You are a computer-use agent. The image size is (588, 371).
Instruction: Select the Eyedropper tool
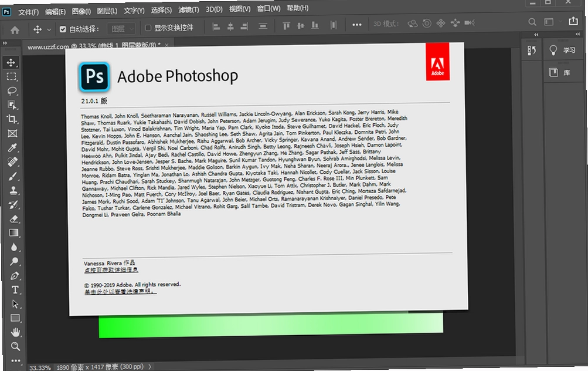pos(12,147)
